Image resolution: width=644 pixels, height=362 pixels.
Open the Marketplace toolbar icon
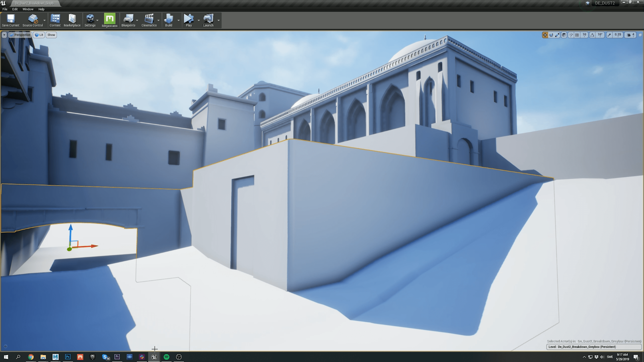point(72,20)
